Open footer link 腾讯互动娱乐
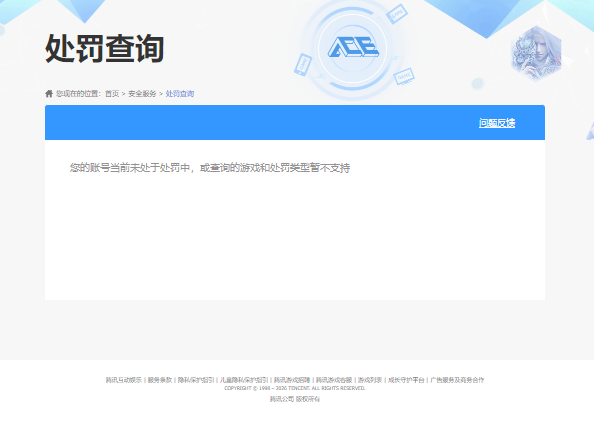This screenshot has width=594, height=437. (123, 380)
